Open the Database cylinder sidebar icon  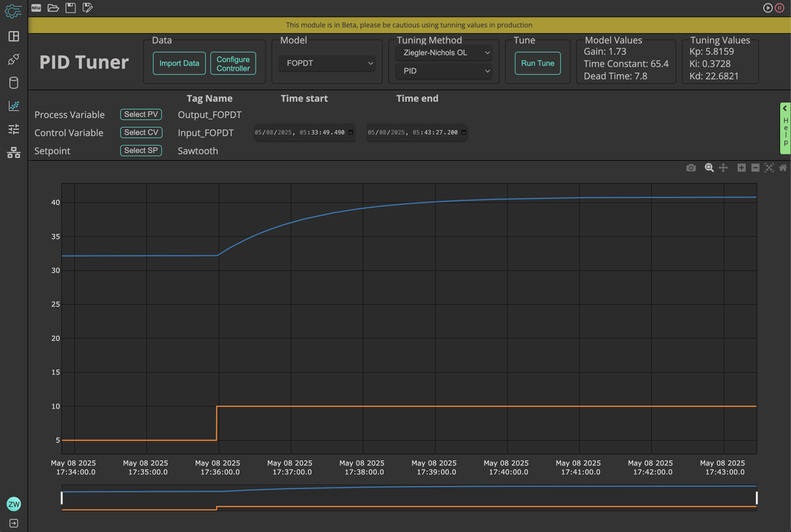[13, 83]
